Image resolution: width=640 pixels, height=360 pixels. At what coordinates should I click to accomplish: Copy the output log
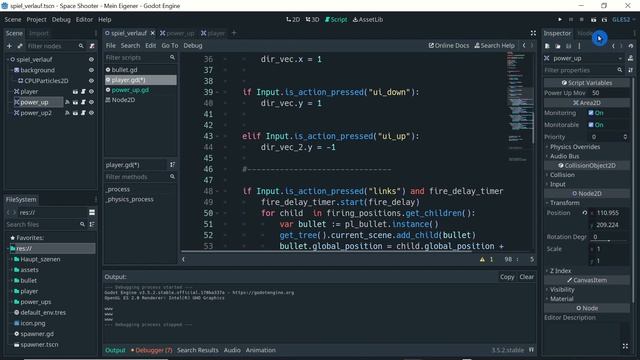tap(507, 277)
